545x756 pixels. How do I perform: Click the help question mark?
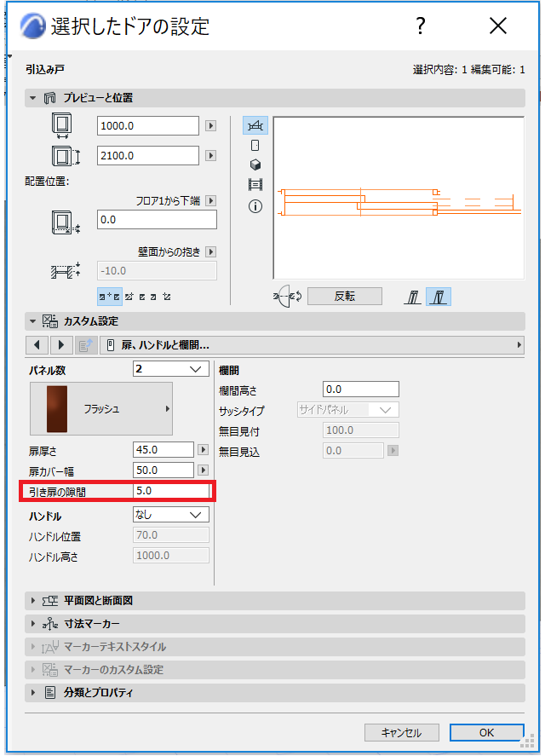421,26
